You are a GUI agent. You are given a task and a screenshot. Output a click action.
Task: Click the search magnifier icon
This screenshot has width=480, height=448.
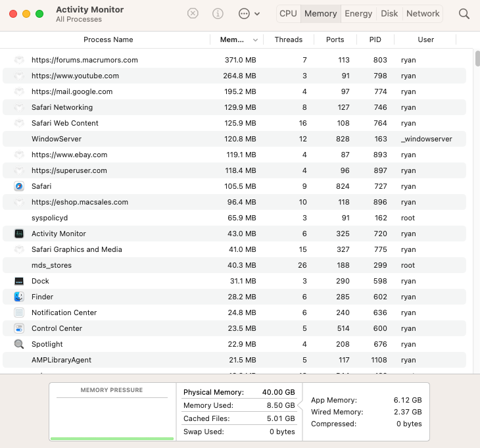tap(464, 13)
